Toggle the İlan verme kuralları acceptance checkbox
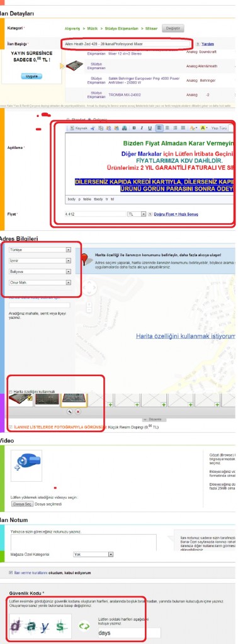The width and height of the screenshot is (238, 644). click(11, 572)
